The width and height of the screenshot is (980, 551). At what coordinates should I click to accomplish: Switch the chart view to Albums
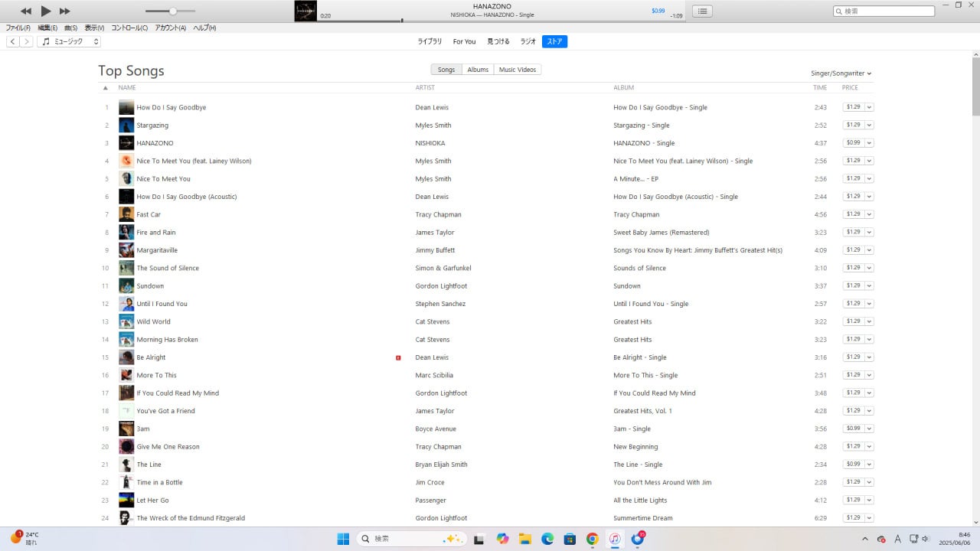[478, 70]
